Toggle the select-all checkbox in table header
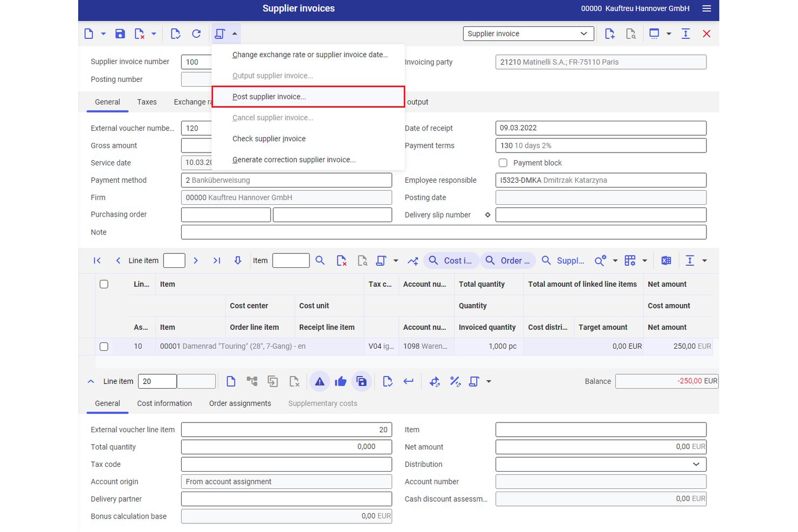 [104, 284]
